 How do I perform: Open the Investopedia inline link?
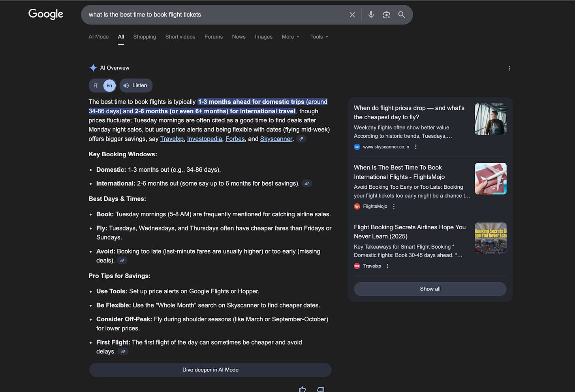205,139
